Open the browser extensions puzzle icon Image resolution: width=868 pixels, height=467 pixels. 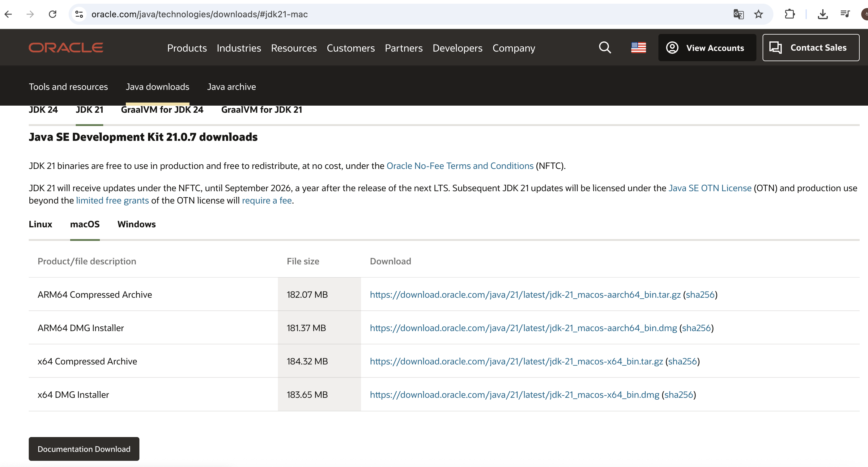789,14
